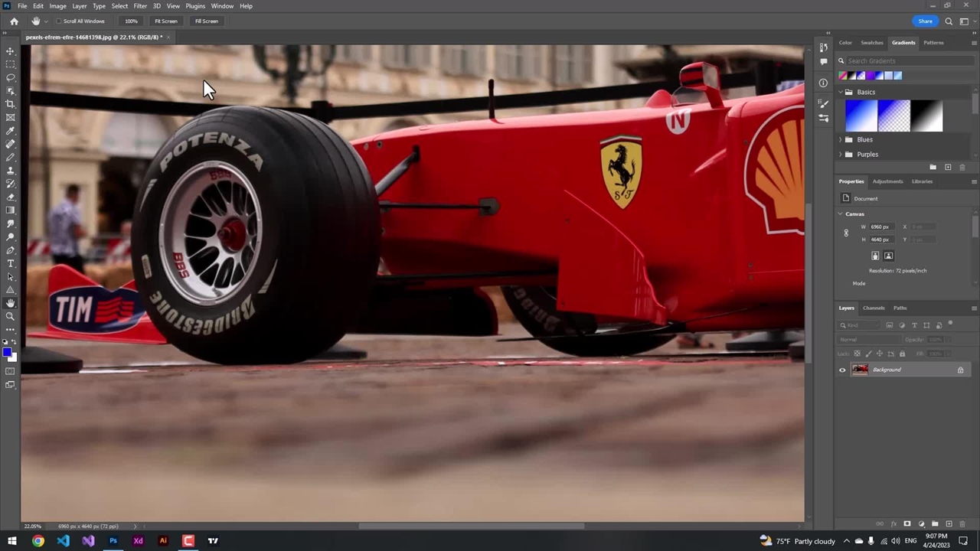Add a layer mask to Background

tap(907, 524)
